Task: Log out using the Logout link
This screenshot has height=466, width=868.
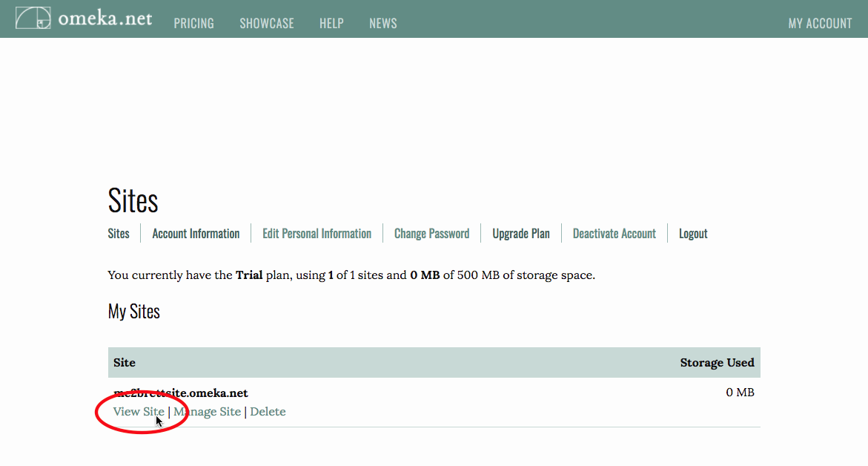Action: 693,234
